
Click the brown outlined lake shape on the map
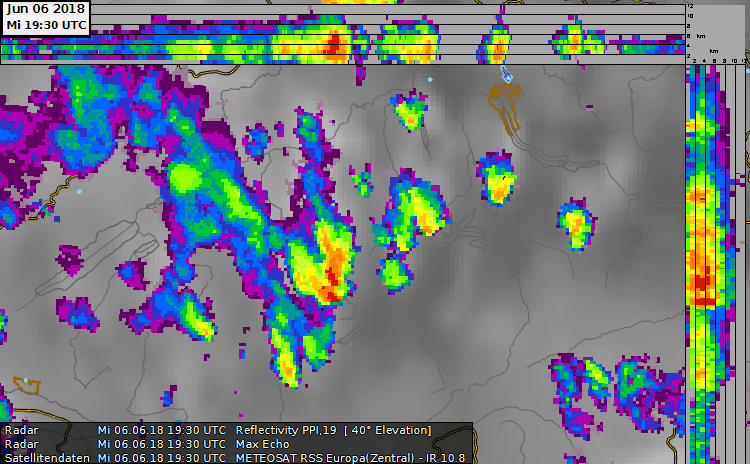pos(505,105)
